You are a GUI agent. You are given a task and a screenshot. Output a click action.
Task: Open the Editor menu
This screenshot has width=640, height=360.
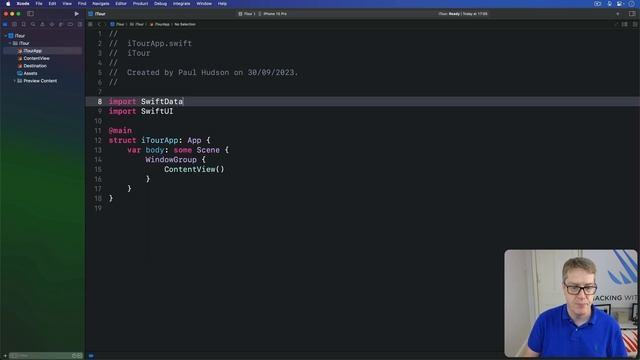[x=121, y=4]
